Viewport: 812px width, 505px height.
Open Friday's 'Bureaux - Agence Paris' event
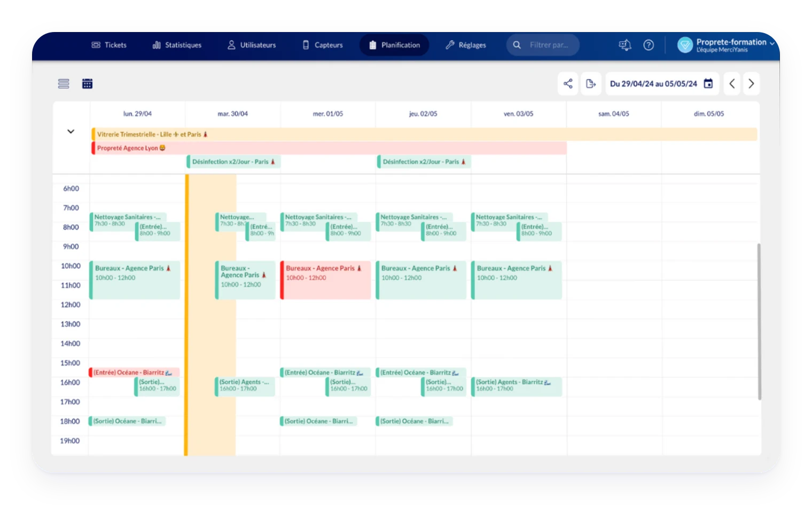[x=517, y=280]
